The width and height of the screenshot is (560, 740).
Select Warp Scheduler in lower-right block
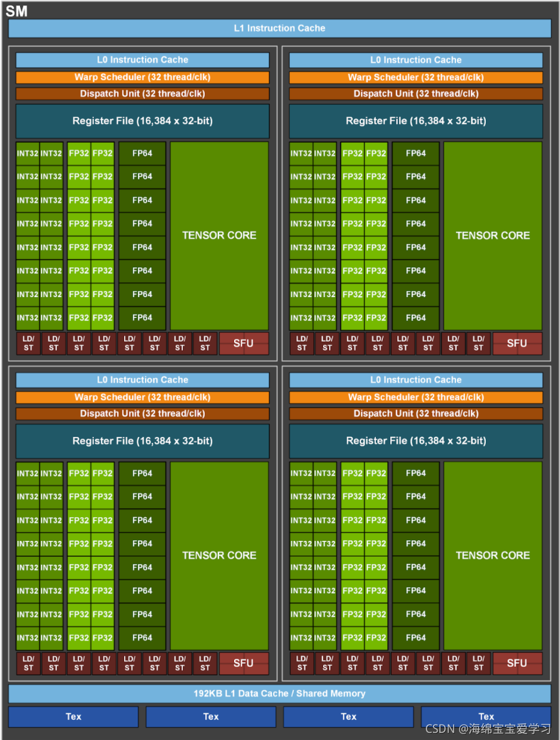[416, 397]
